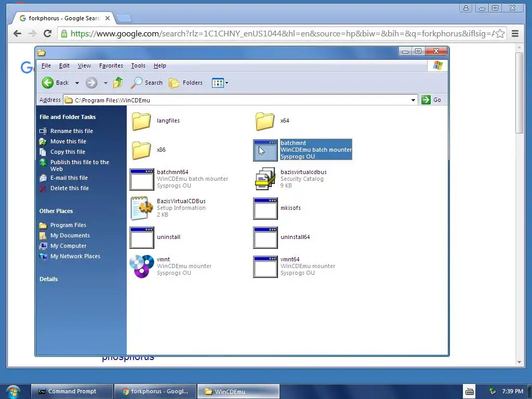Viewport: 532px width, 399px height.
Task: Select the uninstall64 application icon
Action: (265, 237)
